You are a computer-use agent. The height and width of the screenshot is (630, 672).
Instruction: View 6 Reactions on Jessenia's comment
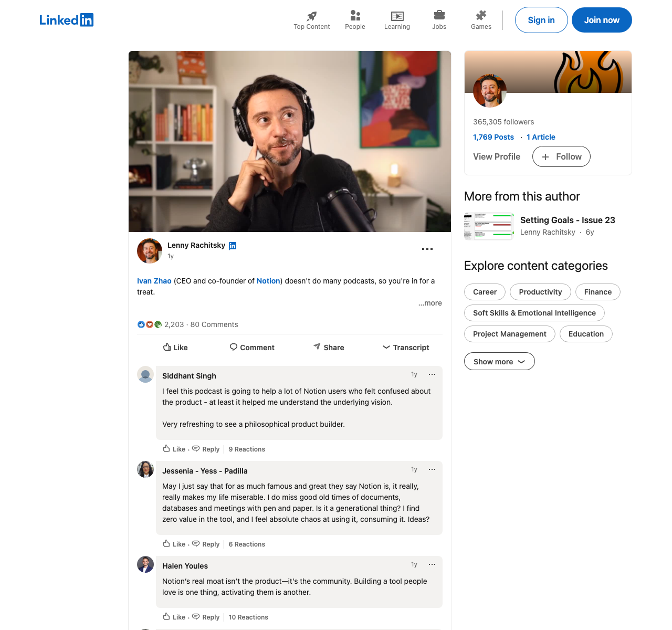coord(247,544)
